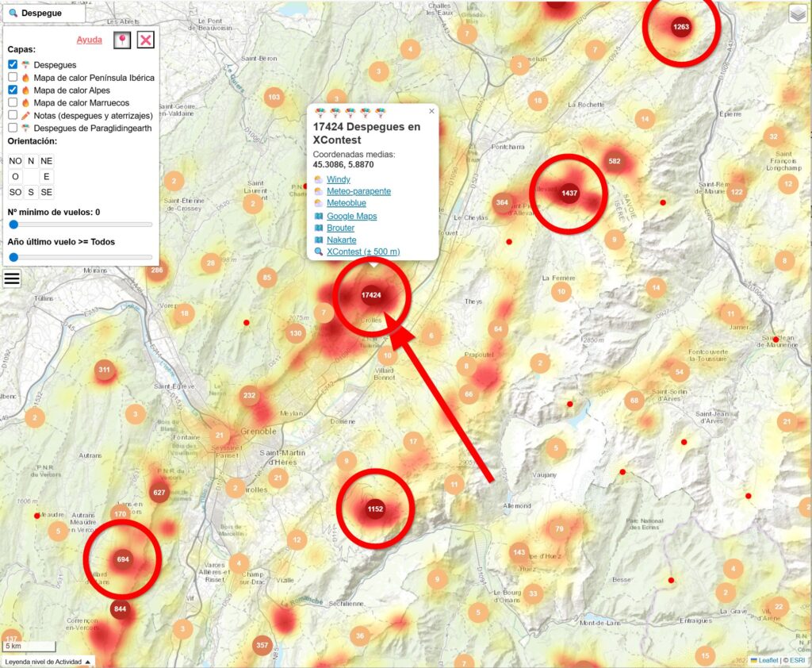Enable Mapa de calor Península Ibérica layer
The height and width of the screenshot is (668, 812).
click(13, 78)
